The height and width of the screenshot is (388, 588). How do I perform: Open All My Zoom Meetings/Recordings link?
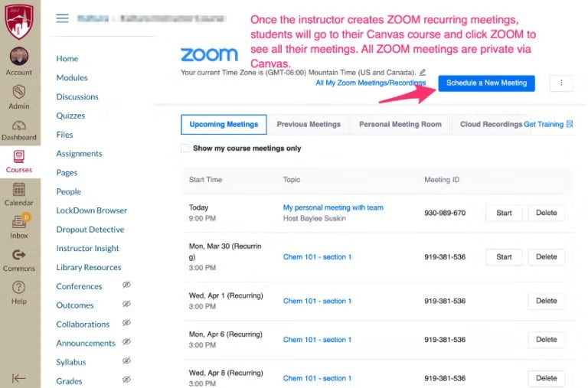tap(371, 83)
